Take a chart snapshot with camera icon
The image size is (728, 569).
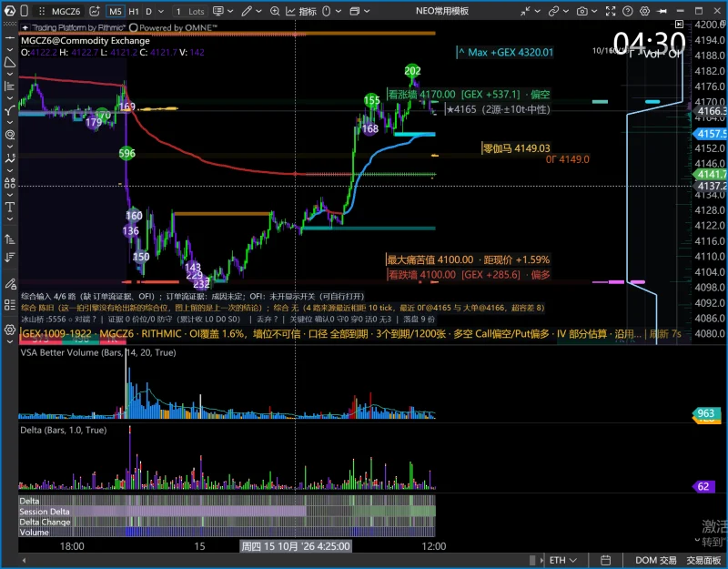pos(581,11)
